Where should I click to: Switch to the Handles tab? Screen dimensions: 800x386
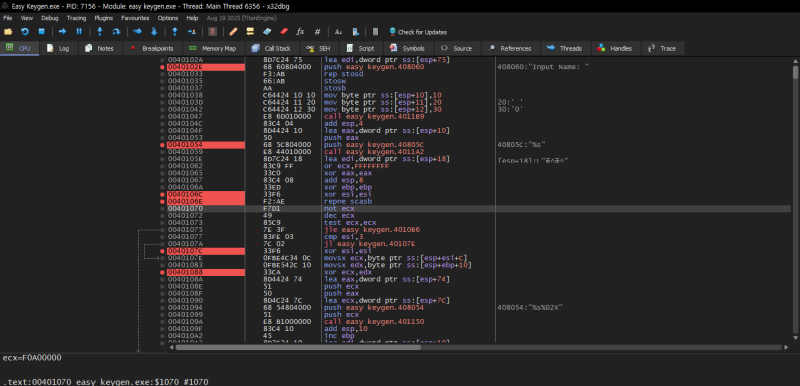point(615,48)
